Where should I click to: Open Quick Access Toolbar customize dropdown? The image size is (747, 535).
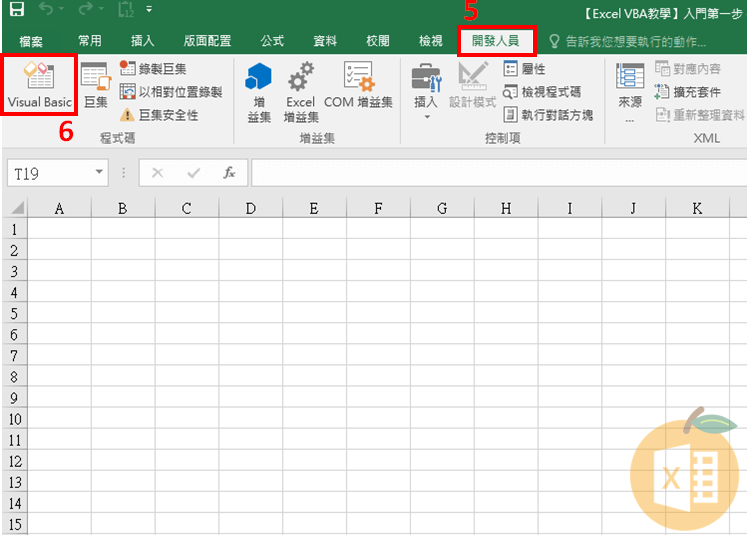pos(149,10)
